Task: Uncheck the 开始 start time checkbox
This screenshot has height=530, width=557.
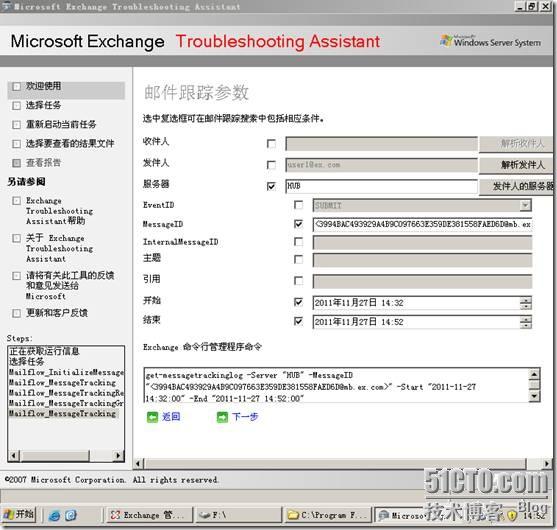Action: pos(299,302)
